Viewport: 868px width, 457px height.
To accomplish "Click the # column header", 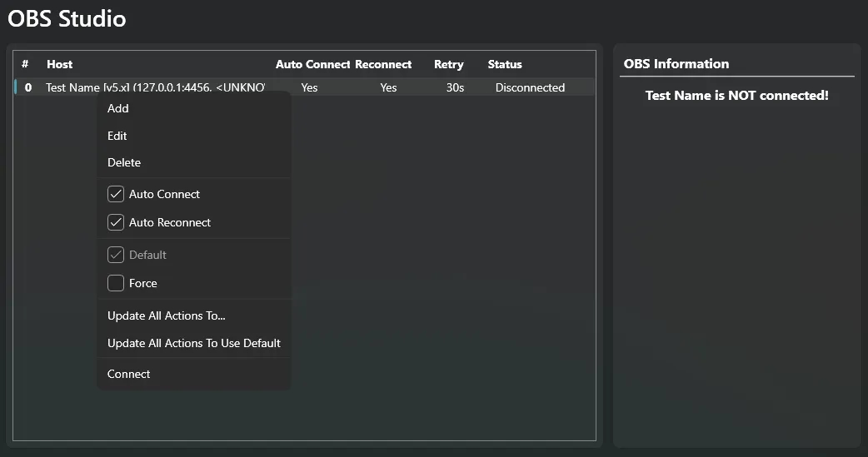I will click(x=25, y=64).
